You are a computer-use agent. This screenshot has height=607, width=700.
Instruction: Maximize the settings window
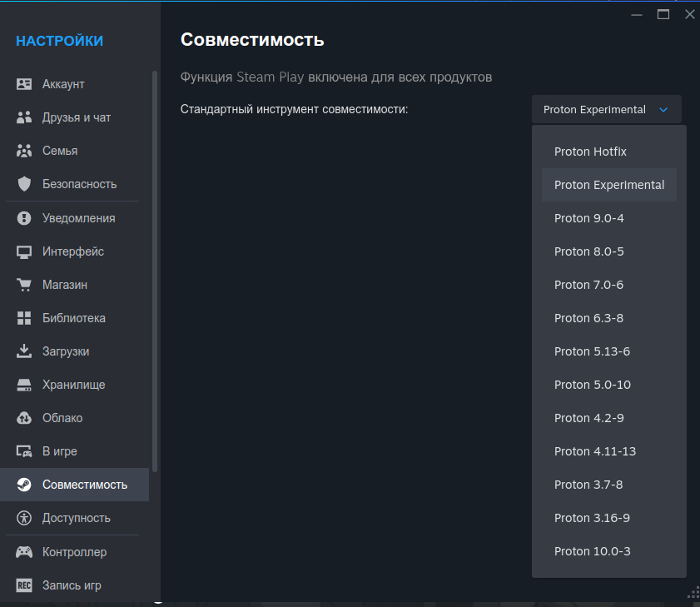coord(663,14)
